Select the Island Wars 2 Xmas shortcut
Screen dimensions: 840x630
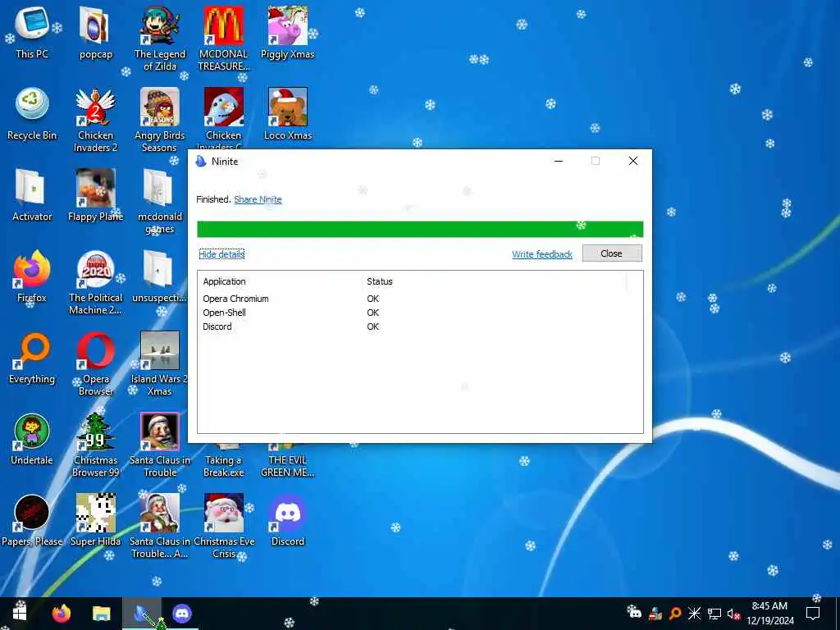[160, 364]
